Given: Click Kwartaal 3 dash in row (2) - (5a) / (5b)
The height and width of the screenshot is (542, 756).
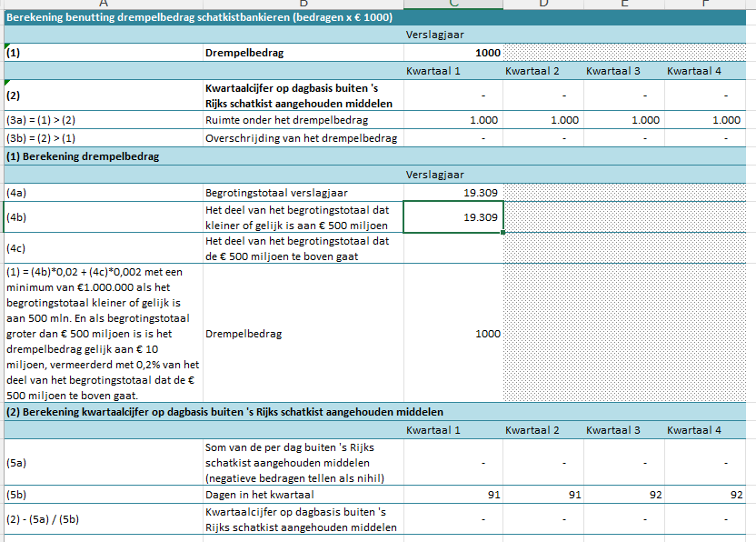Looking at the screenshot, I should (x=624, y=519).
